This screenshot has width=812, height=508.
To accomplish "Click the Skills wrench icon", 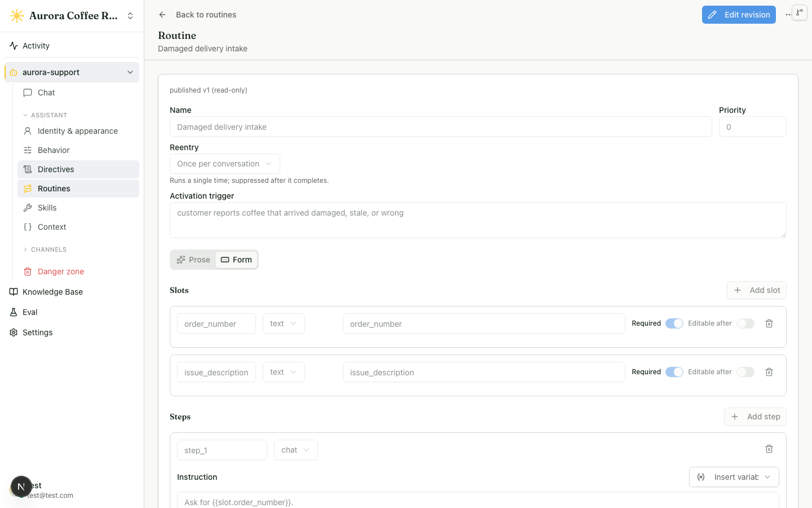I will [28, 208].
